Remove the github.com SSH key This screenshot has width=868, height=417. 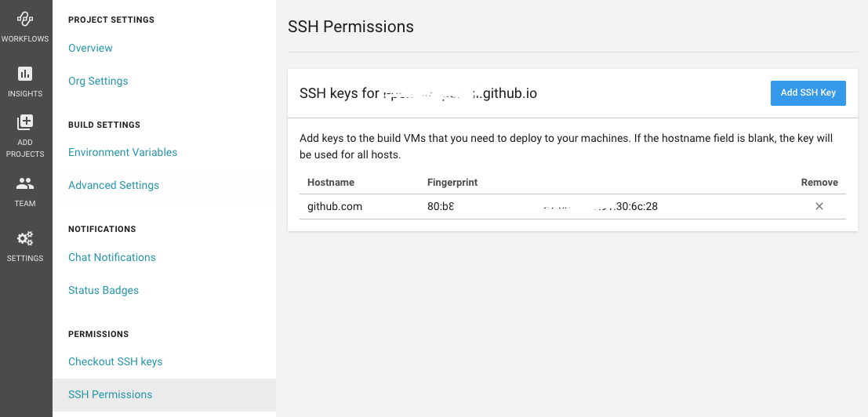click(x=819, y=206)
